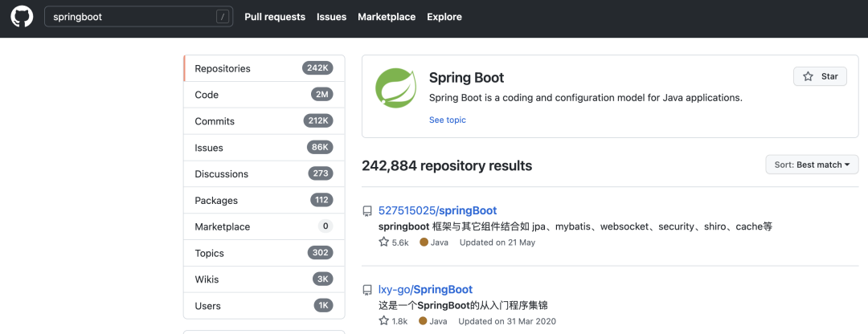Go to Marketplace in top navigation
The width and height of the screenshot is (868, 334).
(x=387, y=17)
